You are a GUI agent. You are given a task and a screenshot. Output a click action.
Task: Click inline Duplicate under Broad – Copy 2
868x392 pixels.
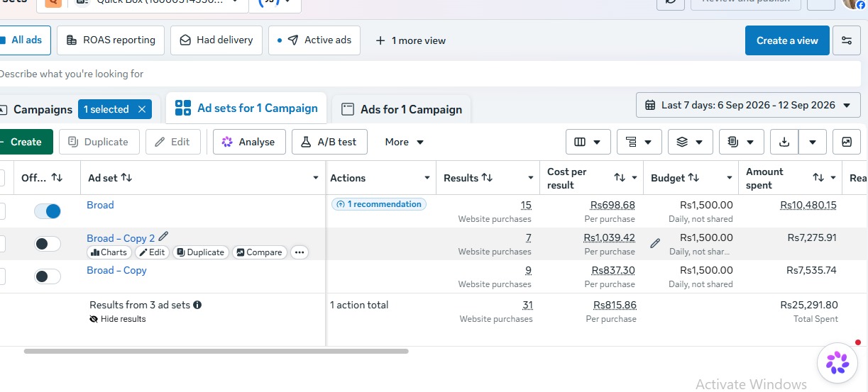click(x=199, y=252)
